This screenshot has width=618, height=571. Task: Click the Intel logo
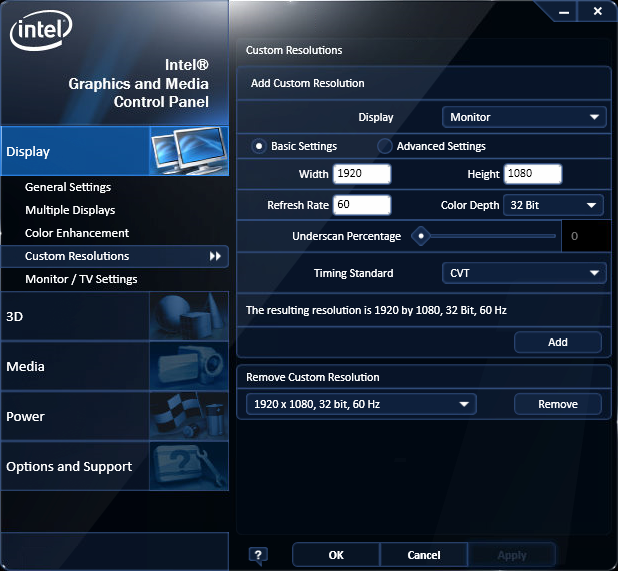click(x=41, y=31)
